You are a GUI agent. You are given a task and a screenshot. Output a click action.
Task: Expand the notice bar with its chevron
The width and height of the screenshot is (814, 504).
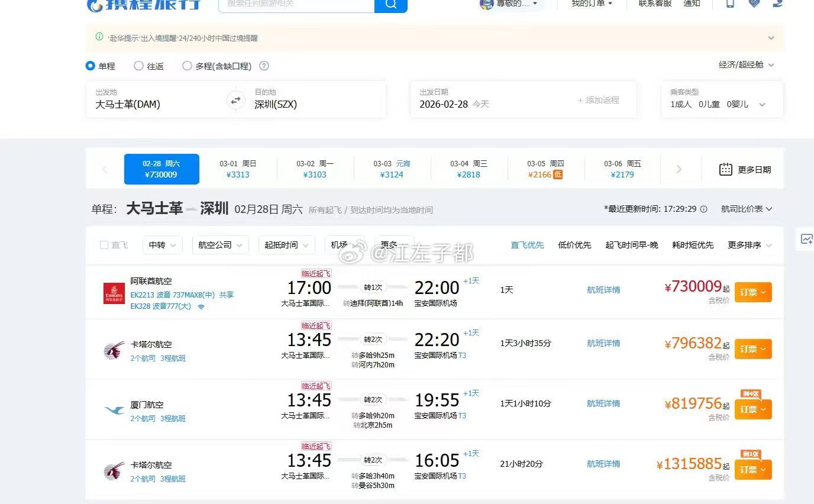[771, 38]
